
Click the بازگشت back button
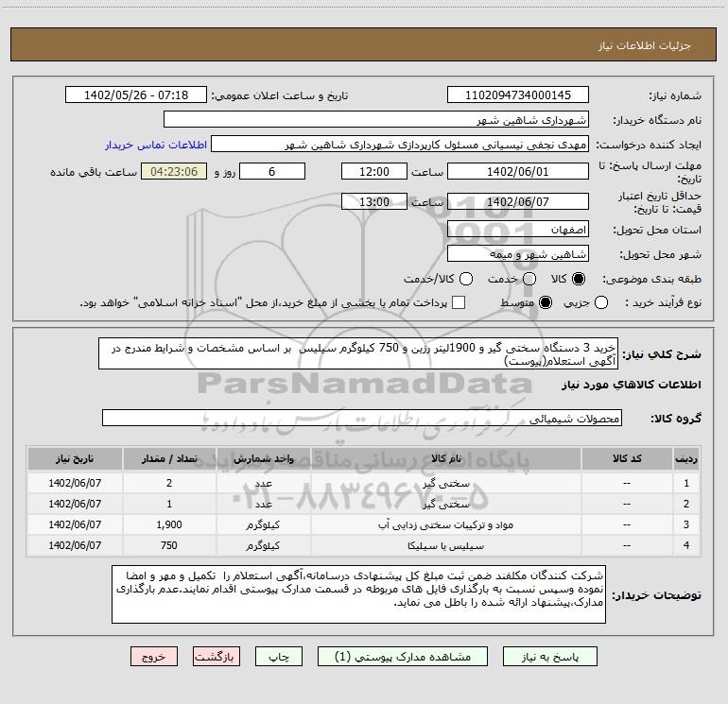click(217, 657)
